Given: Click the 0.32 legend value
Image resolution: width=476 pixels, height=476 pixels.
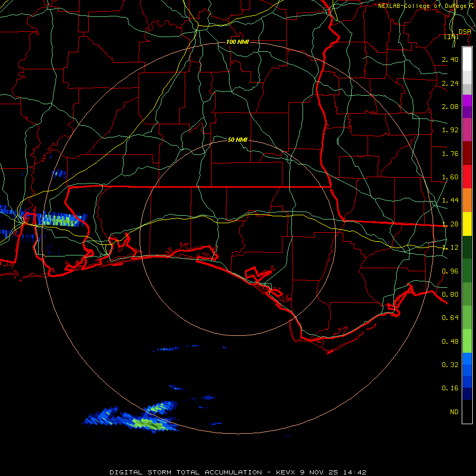Looking at the screenshot, I should [450, 364].
